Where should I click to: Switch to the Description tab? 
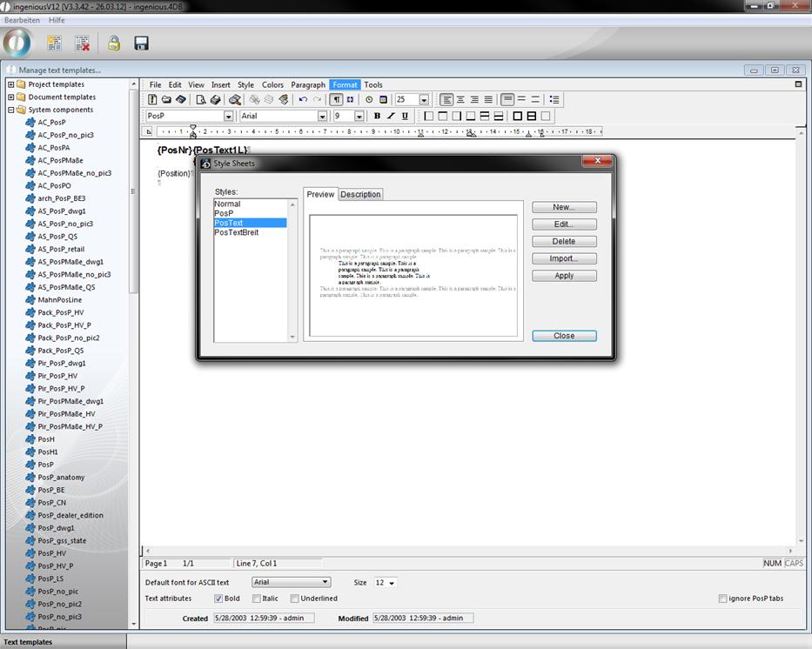tap(360, 194)
